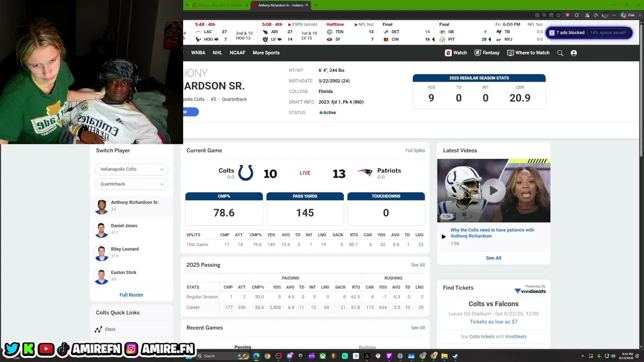Open the TEN vs SF halftime game
This screenshot has width=644, height=362.
(350, 32)
